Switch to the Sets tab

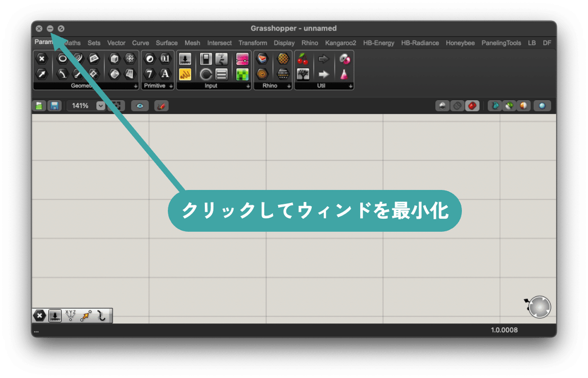tap(94, 43)
